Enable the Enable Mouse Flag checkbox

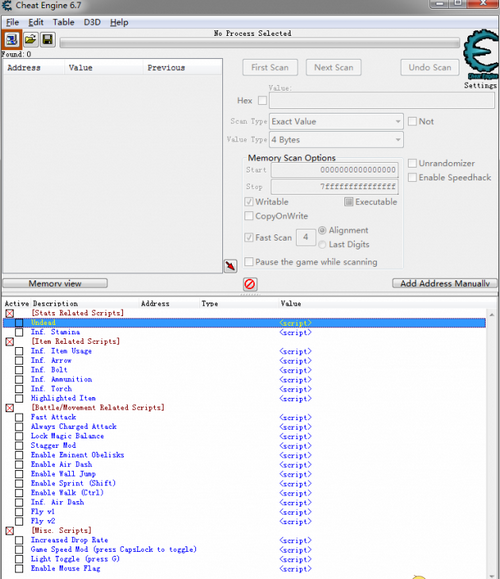click(x=19, y=569)
